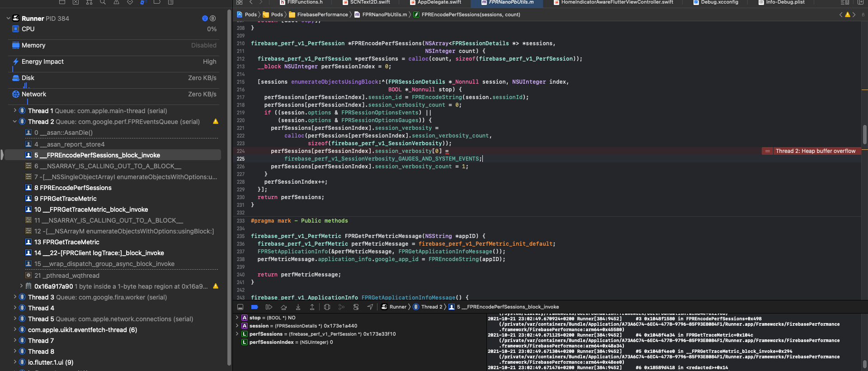
Task: Expand Thread 1 main-thread
Action: [15, 110]
